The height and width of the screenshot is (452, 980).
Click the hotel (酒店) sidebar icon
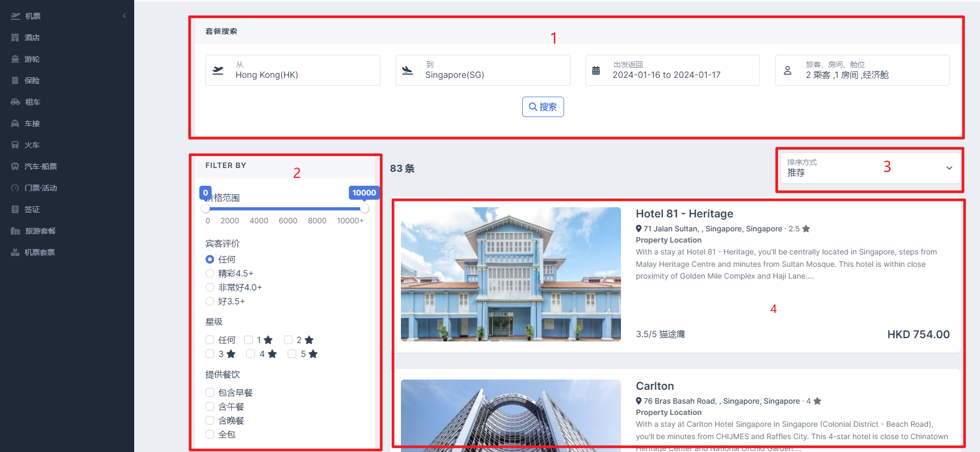click(15, 38)
